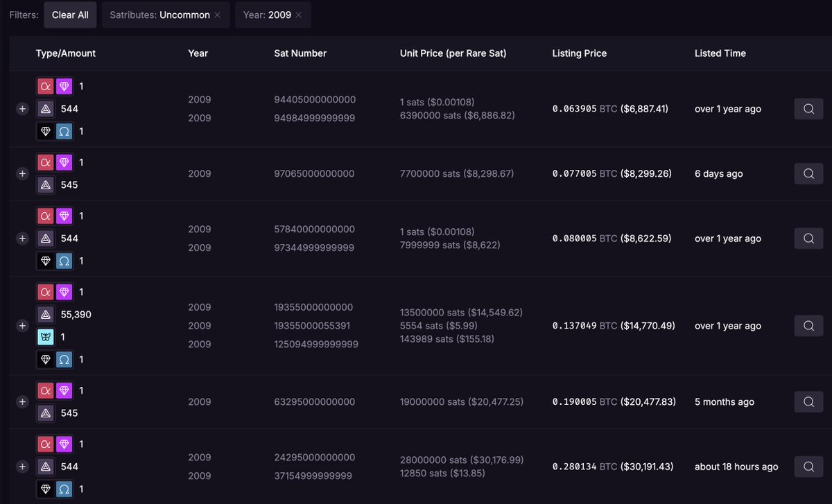
Task: Click the Sat Number column header
Action: click(x=300, y=53)
